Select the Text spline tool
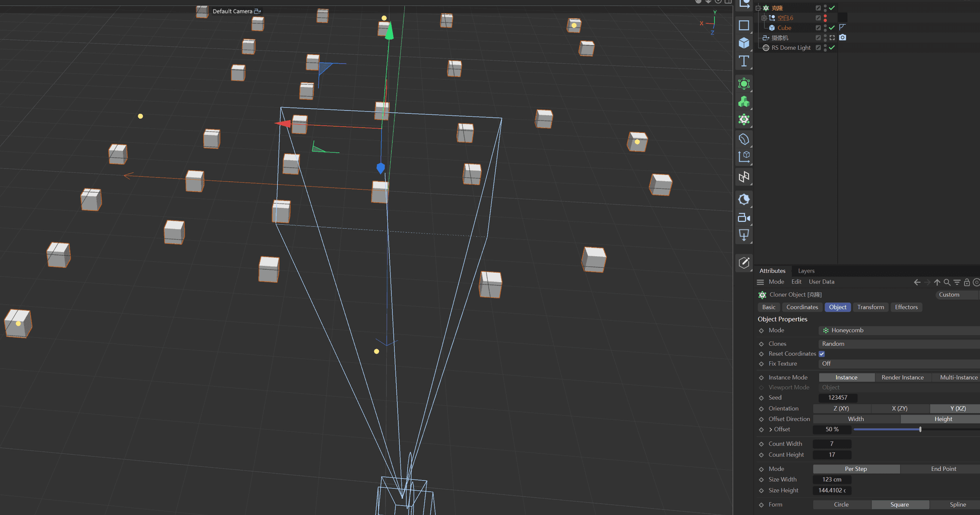The image size is (980, 515). tap(744, 61)
